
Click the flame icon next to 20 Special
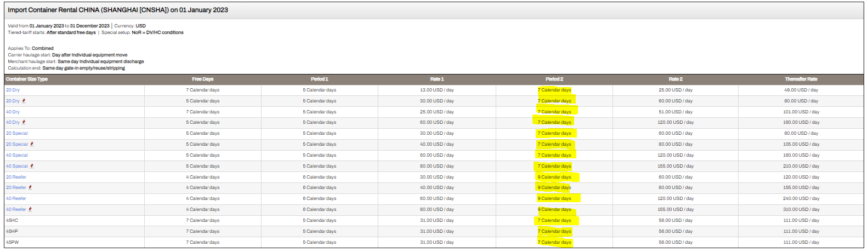click(32, 144)
